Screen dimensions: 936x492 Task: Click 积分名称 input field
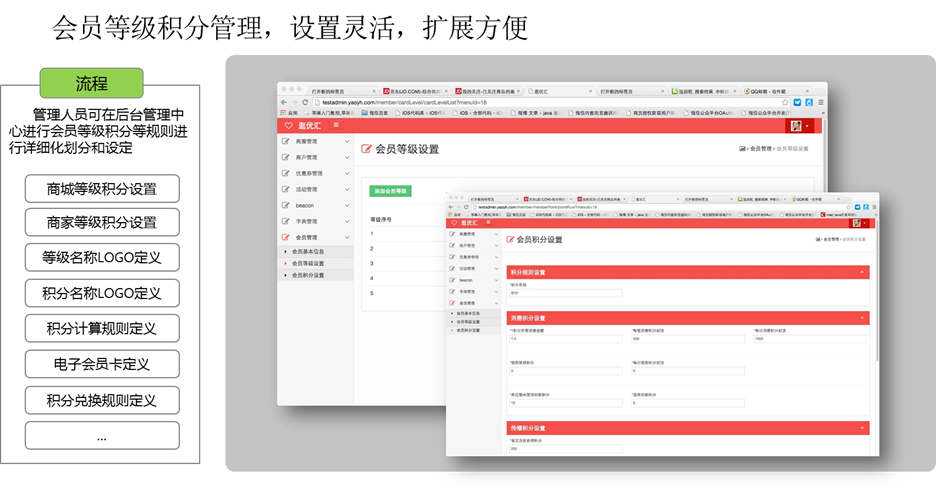tap(565, 293)
